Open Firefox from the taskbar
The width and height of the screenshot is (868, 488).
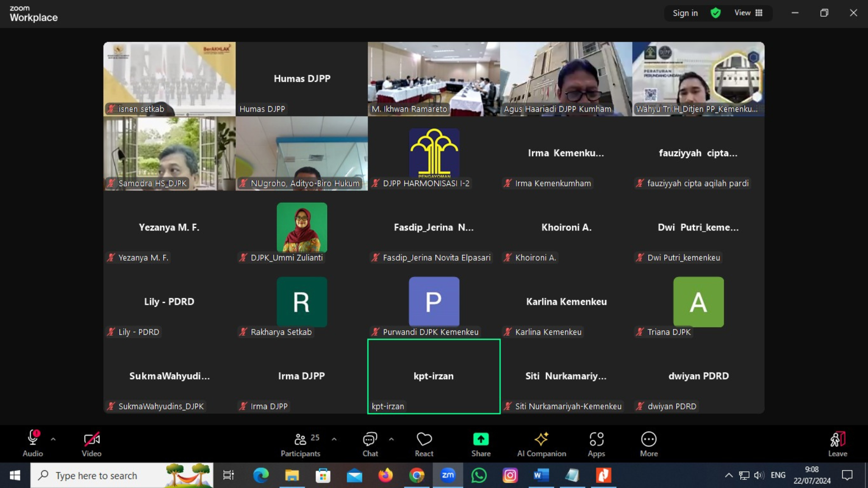(386, 475)
